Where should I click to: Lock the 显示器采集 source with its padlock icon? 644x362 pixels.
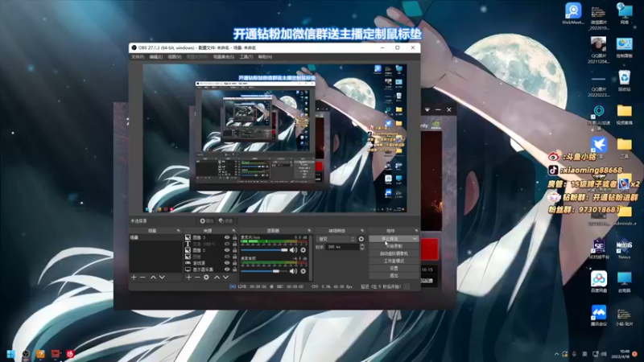click(234, 269)
